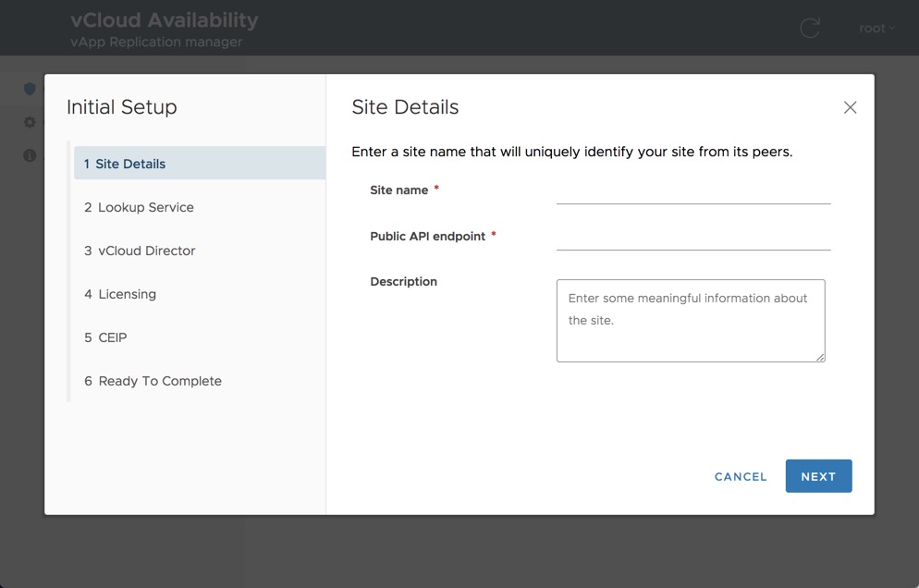Click the refresh icon in the header
The height and width of the screenshot is (588, 919).
pyautogui.click(x=810, y=28)
